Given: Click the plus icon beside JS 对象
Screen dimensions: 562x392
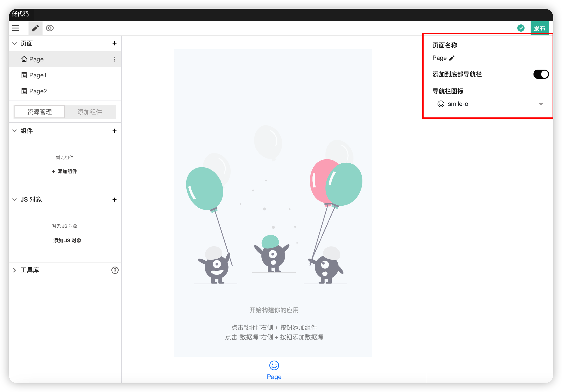Looking at the screenshot, I should (x=114, y=200).
